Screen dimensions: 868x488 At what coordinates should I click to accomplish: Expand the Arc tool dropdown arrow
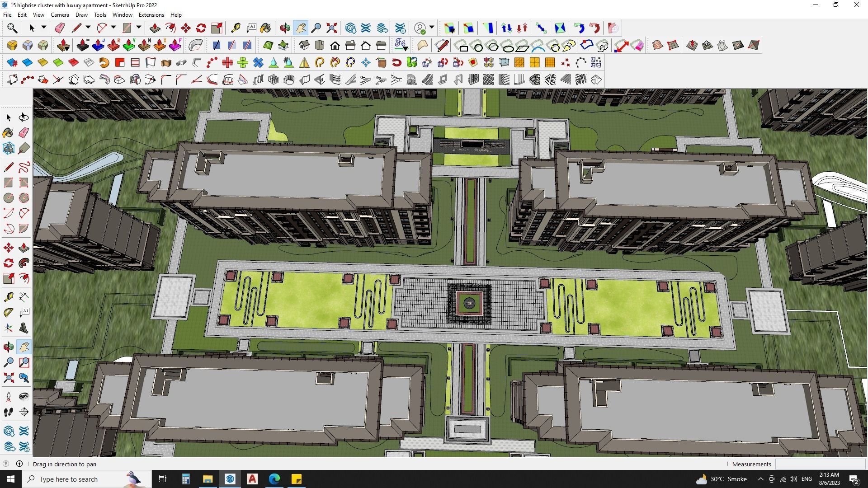(113, 28)
